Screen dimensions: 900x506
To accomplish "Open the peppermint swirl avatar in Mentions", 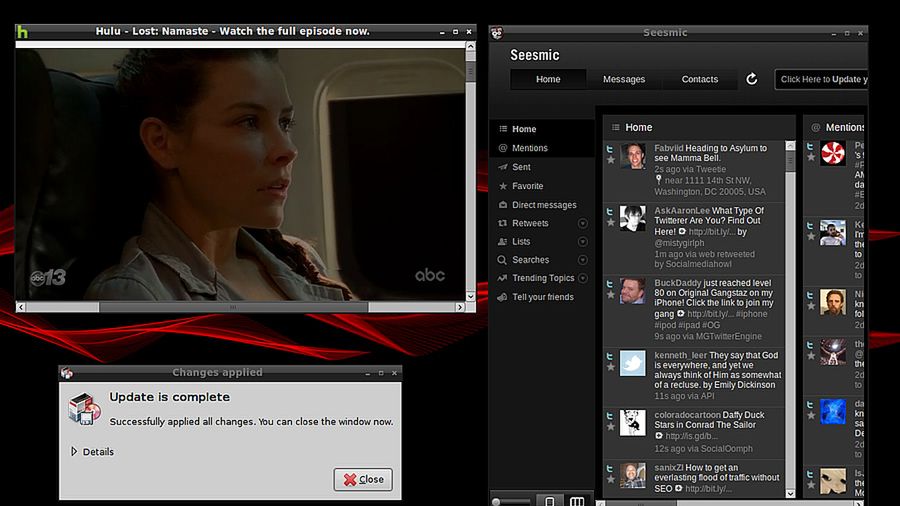I will click(x=832, y=154).
